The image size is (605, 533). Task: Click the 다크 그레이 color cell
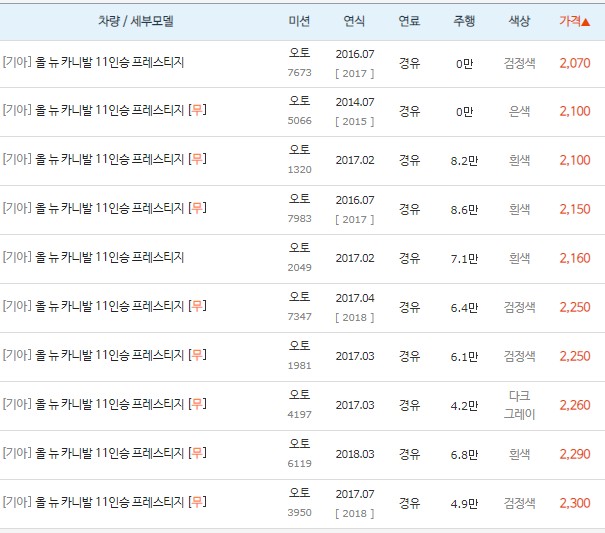tap(519, 405)
